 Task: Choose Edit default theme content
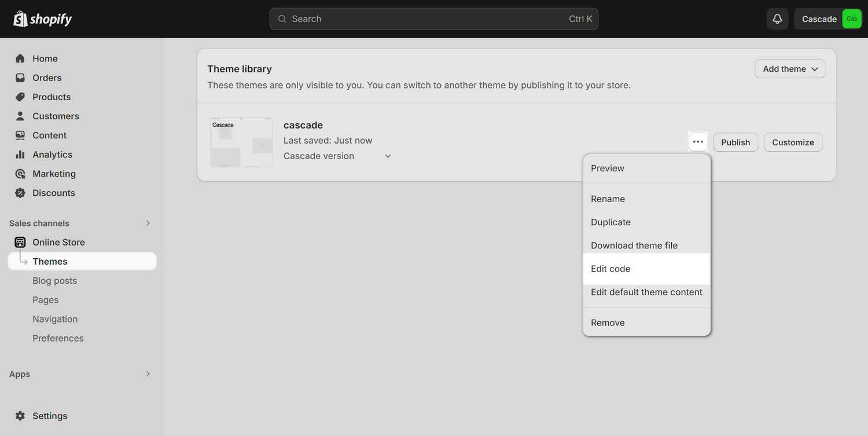(646, 292)
